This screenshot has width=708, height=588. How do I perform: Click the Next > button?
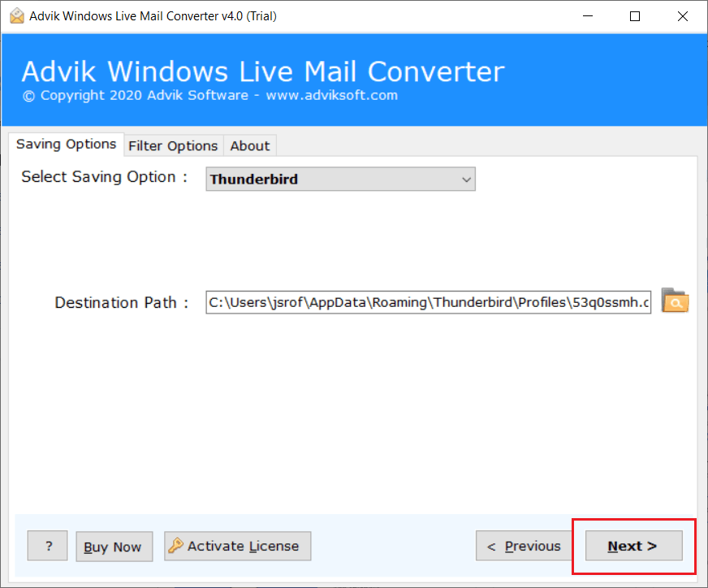633,546
